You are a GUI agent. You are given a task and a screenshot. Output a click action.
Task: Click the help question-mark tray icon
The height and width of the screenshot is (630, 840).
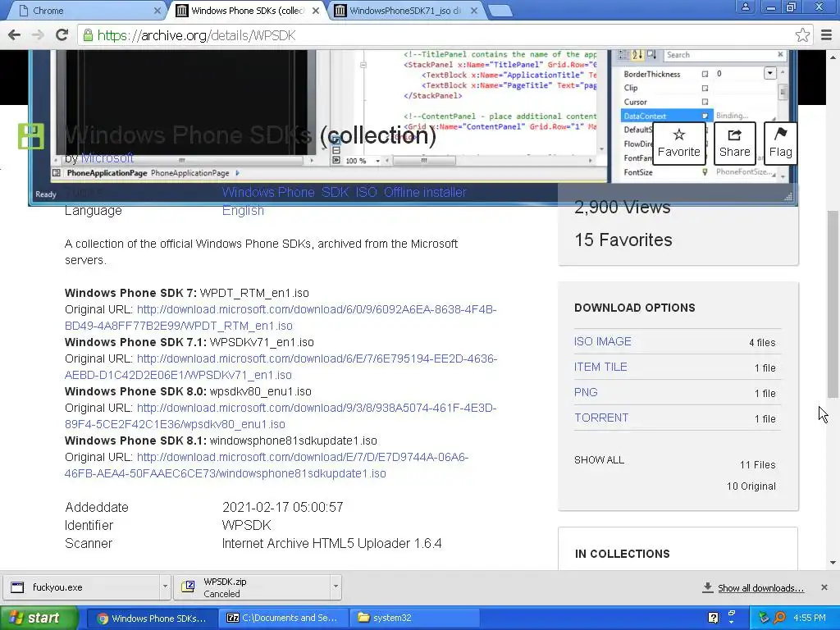point(713,618)
